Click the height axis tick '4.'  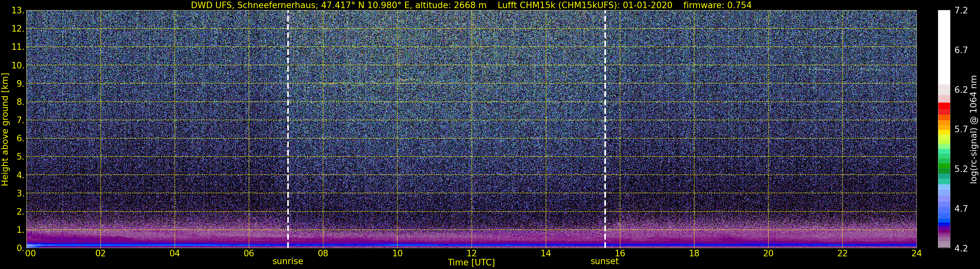point(20,175)
